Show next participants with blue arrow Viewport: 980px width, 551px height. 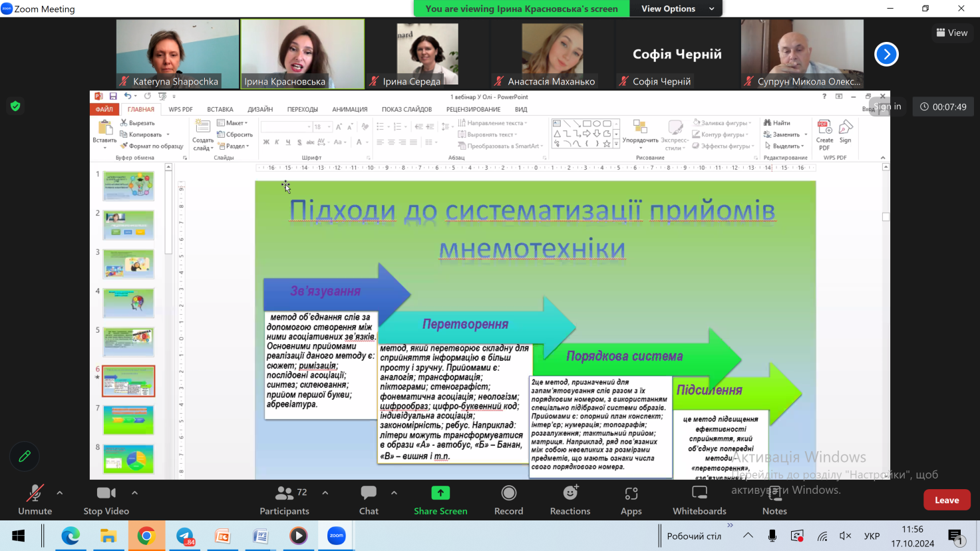pyautogui.click(x=886, y=54)
